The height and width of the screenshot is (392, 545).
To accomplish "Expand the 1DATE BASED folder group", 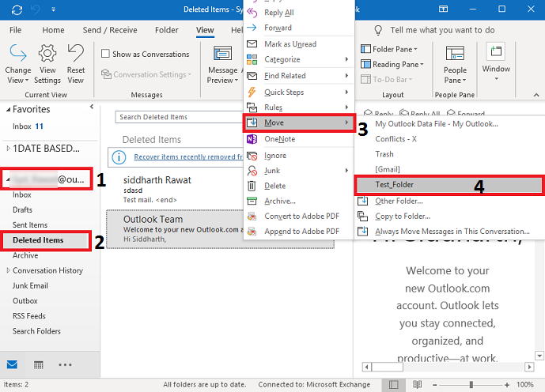I will (x=9, y=149).
